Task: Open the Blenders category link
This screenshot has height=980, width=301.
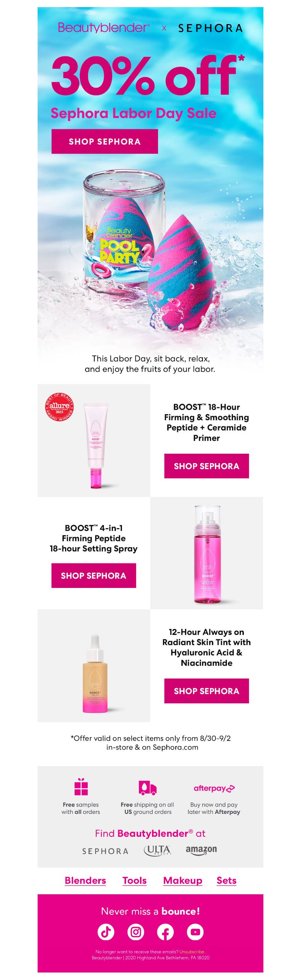Action: tap(85, 881)
